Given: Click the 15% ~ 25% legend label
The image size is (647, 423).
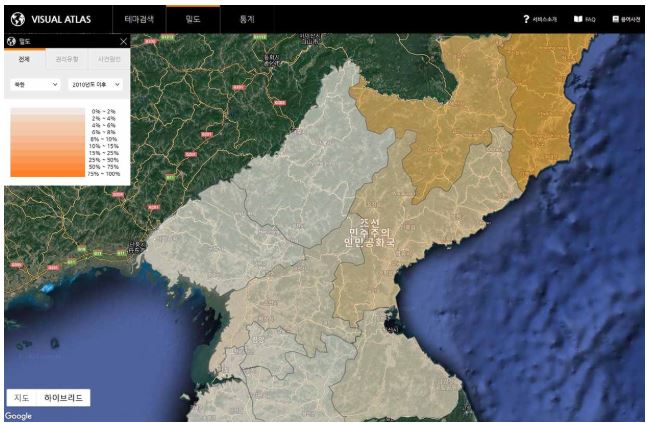Looking at the screenshot, I should (x=104, y=153).
